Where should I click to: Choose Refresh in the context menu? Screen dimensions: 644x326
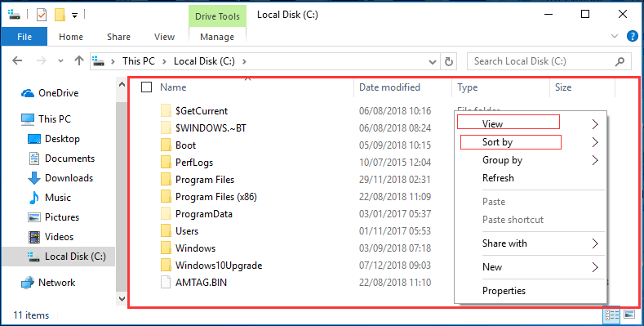(531, 178)
